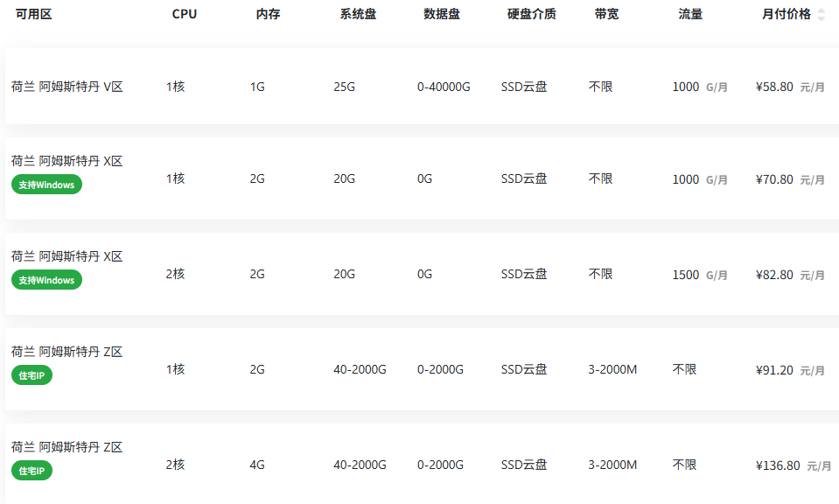Select the ¥136.80 元/月 plan price
Screen dimensions: 839x504
click(x=794, y=465)
